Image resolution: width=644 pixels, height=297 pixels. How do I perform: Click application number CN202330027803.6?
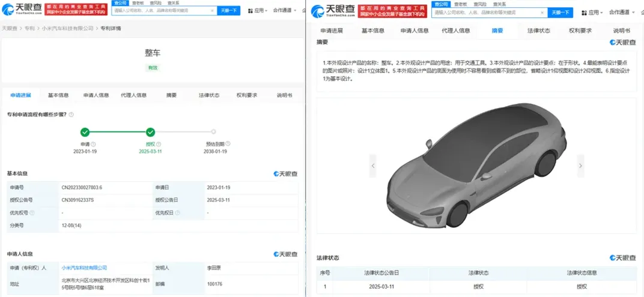82,187
